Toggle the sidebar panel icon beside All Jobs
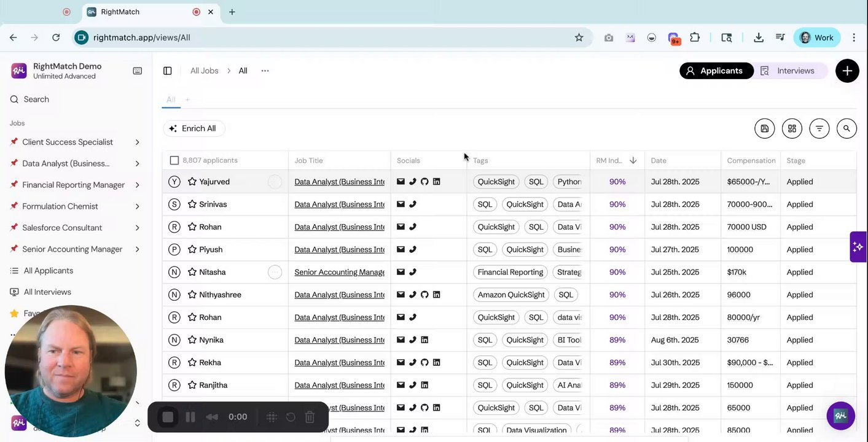Viewport: 868px width, 442px height. pyautogui.click(x=167, y=71)
